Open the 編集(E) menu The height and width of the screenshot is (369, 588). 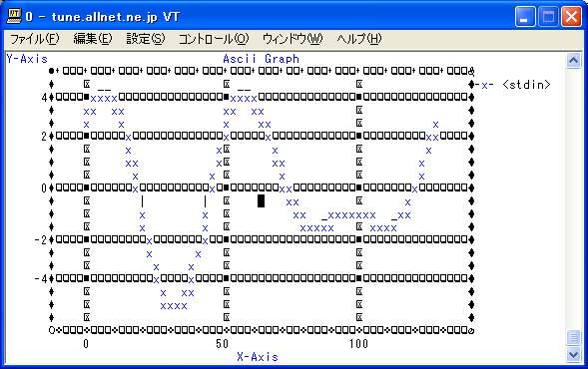[92, 39]
